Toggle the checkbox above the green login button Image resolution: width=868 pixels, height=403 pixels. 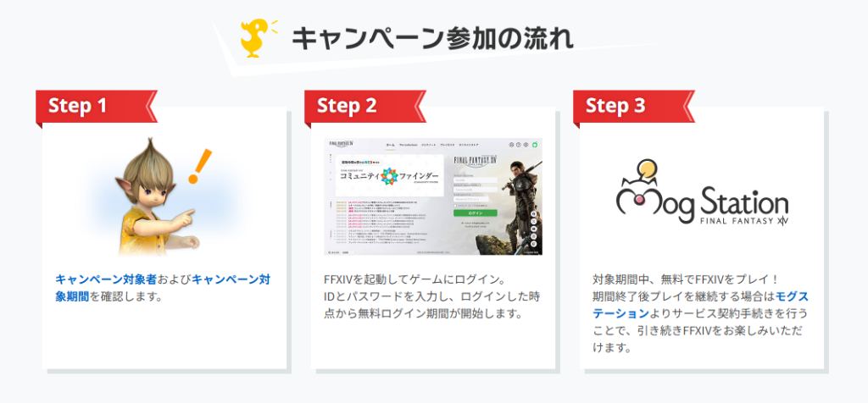coord(455,206)
